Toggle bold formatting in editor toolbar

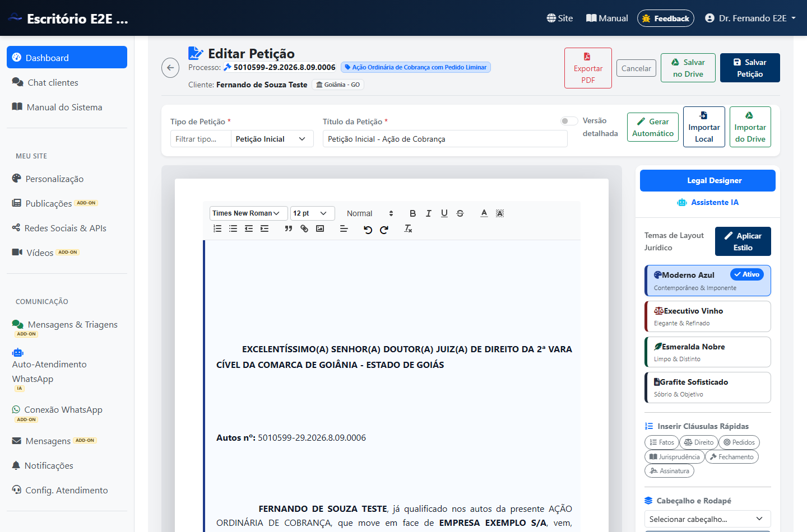412,213
